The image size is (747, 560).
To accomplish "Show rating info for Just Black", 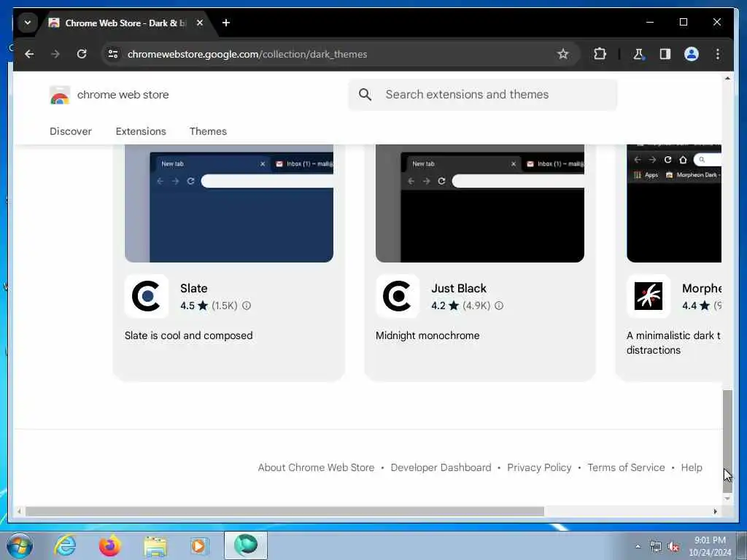I will pos(498,306).
